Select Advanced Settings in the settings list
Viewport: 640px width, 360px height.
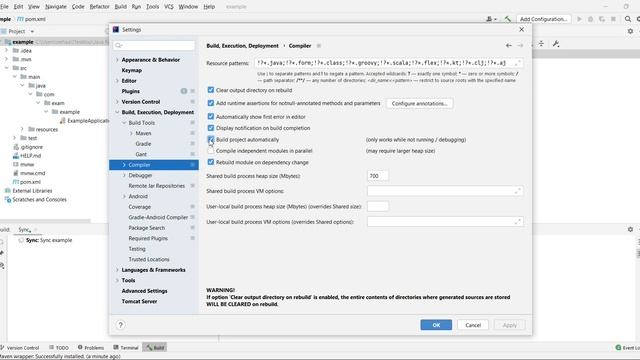(144, 291)
